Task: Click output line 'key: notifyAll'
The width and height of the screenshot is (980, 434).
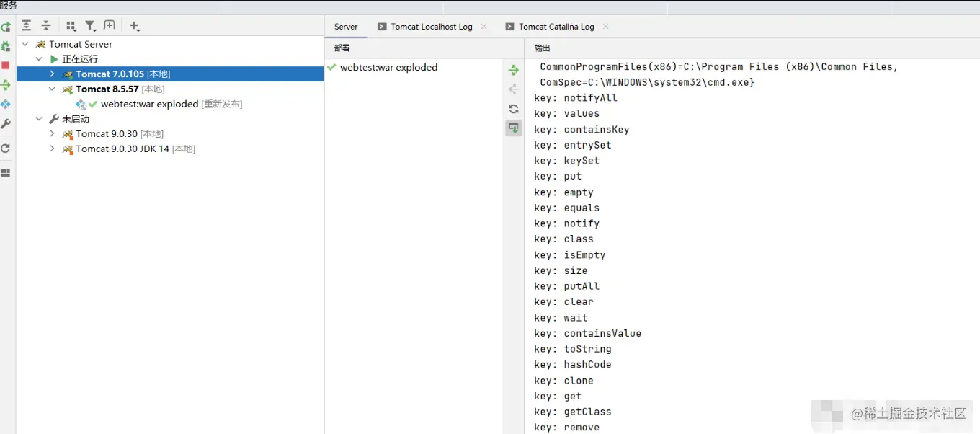Action: click(576, 98)
